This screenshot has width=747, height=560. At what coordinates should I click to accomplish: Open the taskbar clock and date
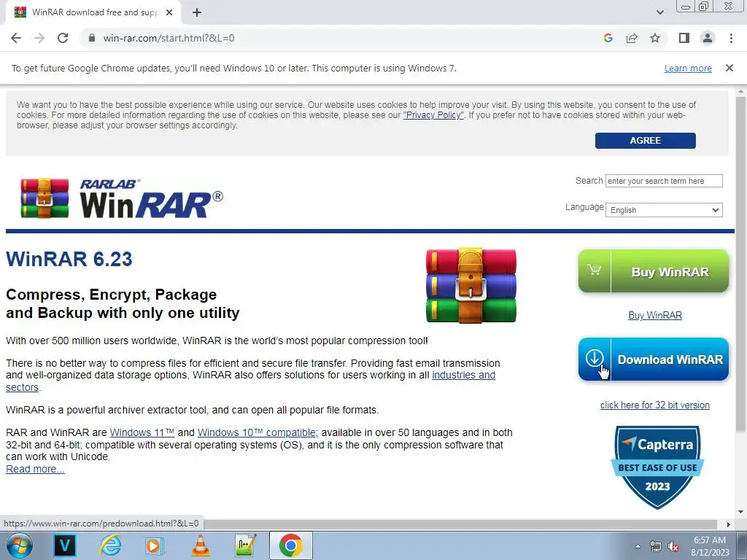[710, 546]
